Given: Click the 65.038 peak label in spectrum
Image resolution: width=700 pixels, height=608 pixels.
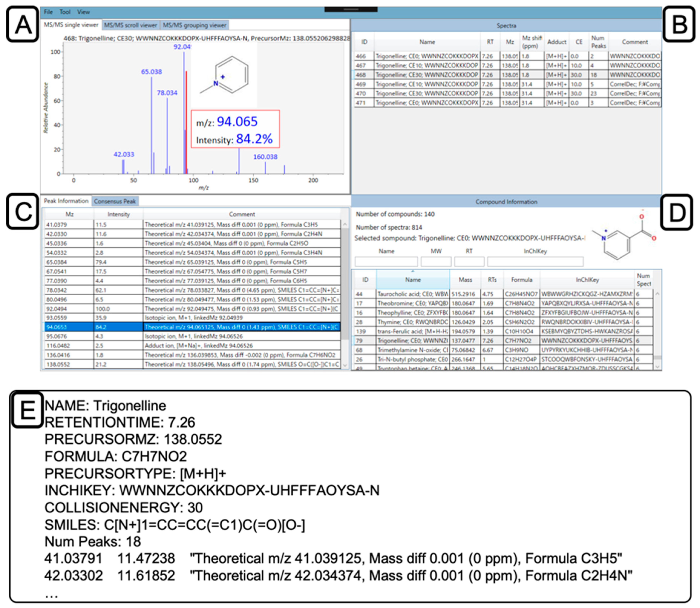Looking at the screenshot, I should (152, 72).
